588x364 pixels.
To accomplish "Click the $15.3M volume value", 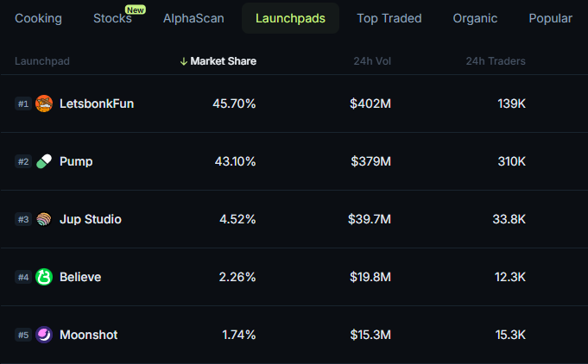I will (x=370, y=335).
